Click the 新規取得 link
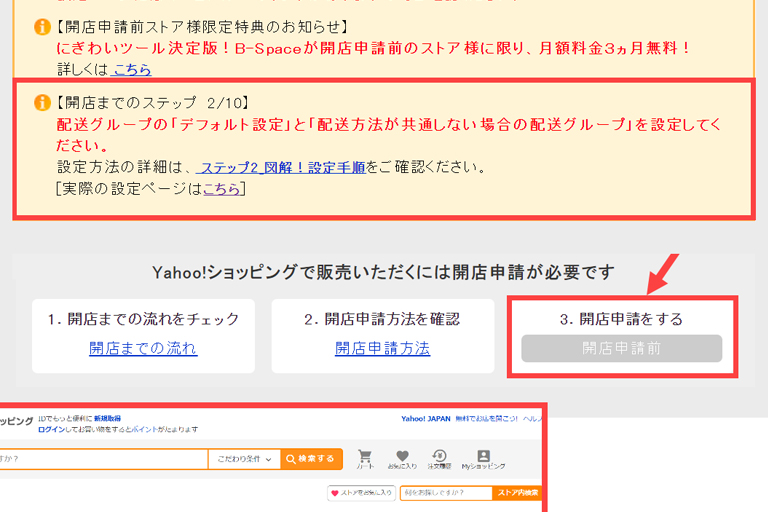The image size is (768, 512). tap(107, 418)
